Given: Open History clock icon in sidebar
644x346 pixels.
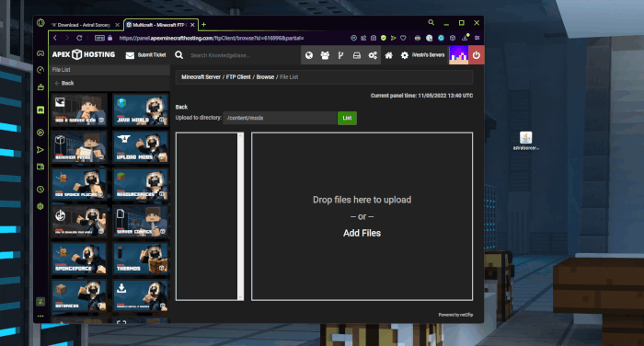Looking at the screenshot, I should point(40,190).
